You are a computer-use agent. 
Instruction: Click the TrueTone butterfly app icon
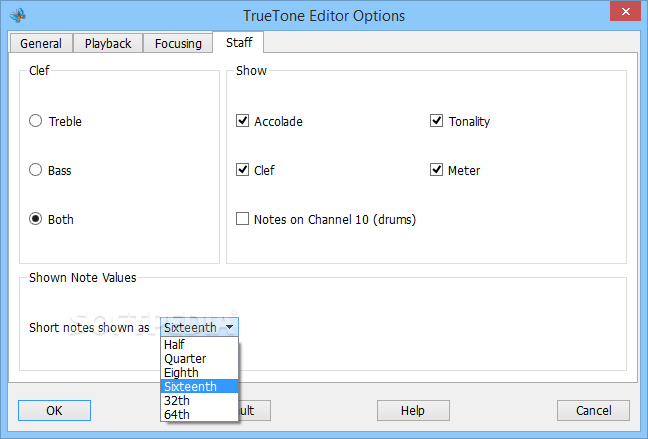tap(18, 15)
